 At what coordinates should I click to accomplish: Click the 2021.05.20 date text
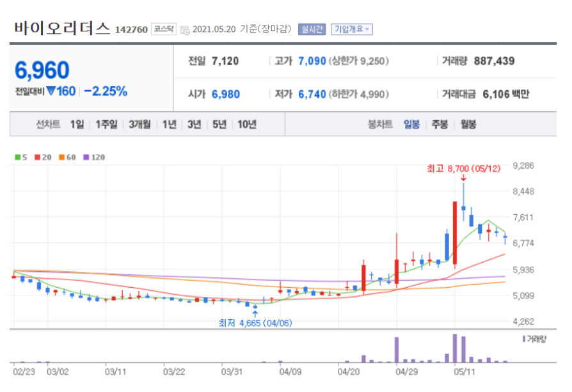coord(214,29)
